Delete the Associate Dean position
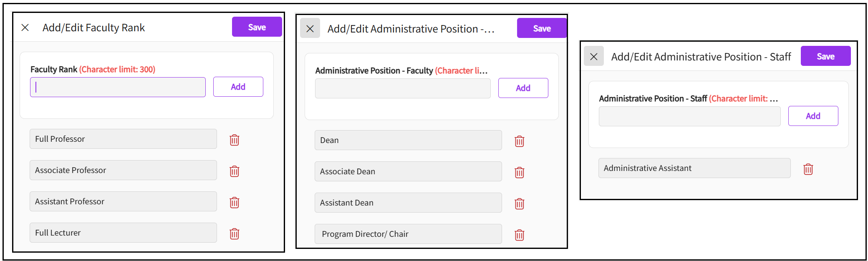The width and height of the screenshot is (868, 261). [520, 172]
